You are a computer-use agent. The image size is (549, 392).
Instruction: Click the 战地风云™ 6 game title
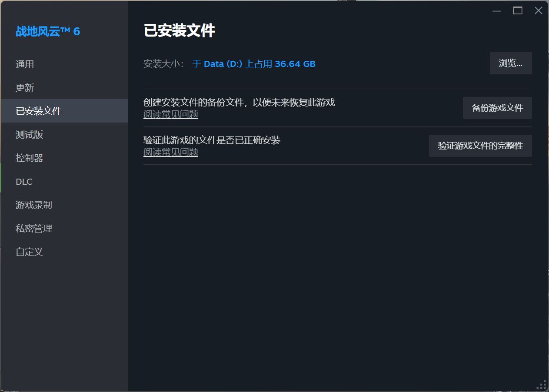(48, 31)
